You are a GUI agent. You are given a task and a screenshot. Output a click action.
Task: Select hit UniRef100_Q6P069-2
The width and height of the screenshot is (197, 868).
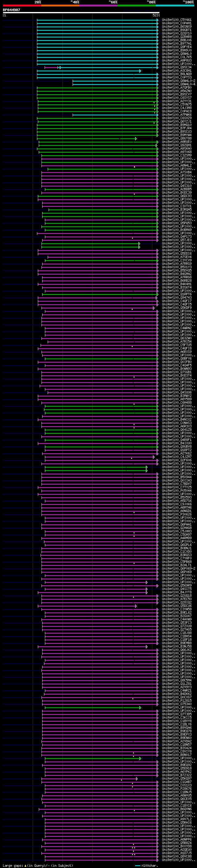click(x=179, y=569)
